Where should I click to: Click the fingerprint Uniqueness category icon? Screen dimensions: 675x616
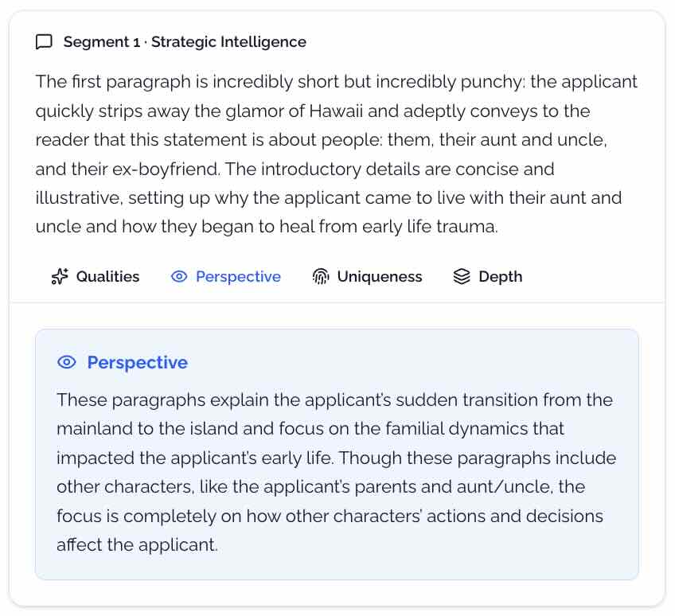[x=321, y=276]
